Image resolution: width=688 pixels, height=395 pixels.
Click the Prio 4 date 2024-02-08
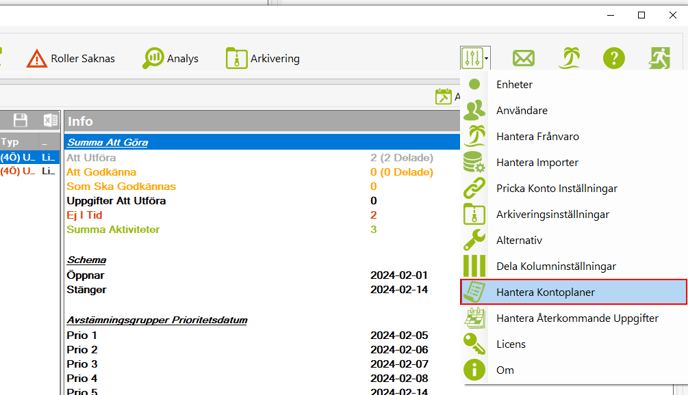[399, 378]
